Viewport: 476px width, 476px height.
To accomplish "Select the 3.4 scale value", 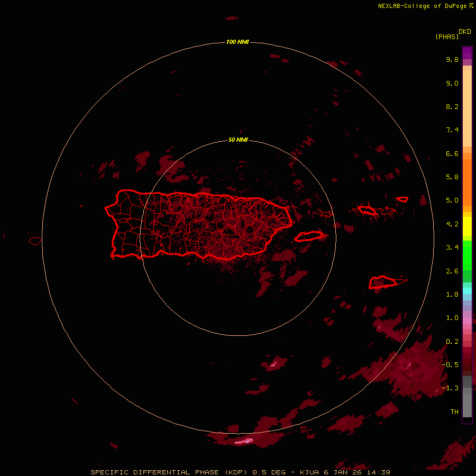I will 452,248.
